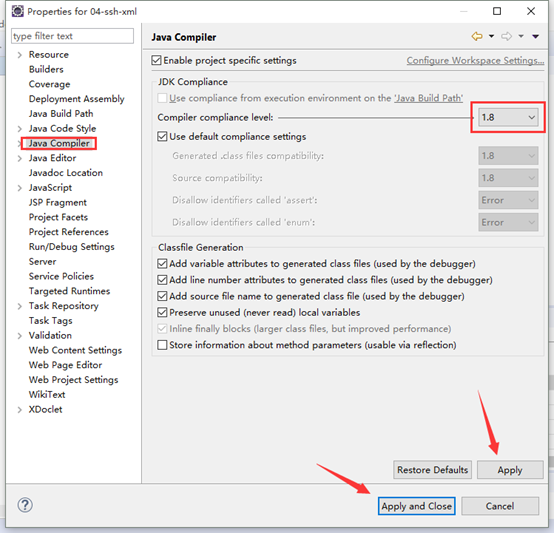Select Builders in the properties tree
The width and height of the screenshot is (554, 533).
pos(46,69)
